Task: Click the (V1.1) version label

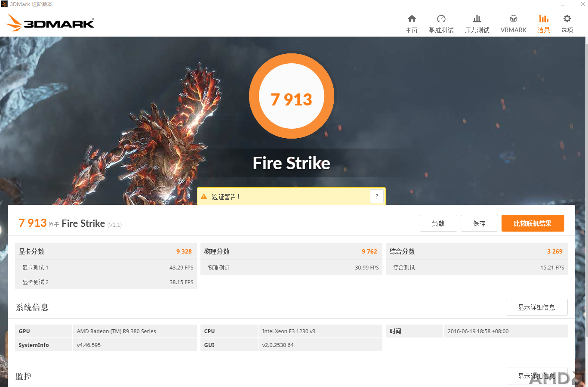Action: [114, 225]
